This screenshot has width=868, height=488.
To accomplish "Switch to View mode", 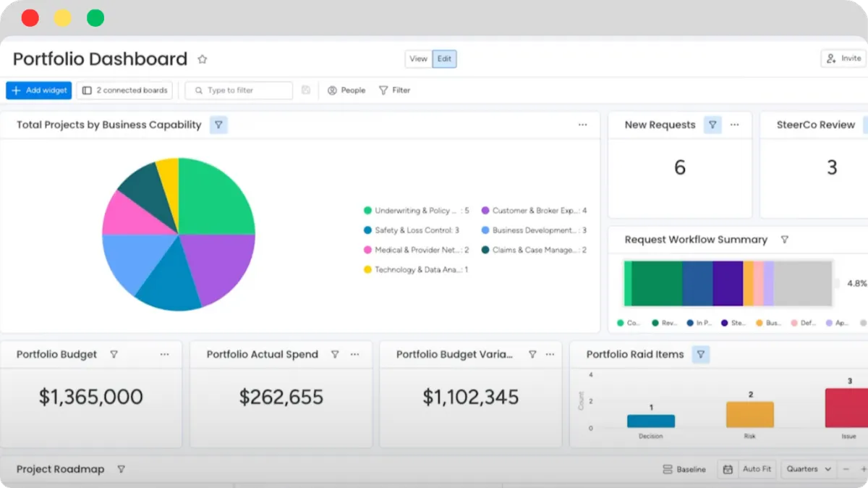I will coord(419,59).
